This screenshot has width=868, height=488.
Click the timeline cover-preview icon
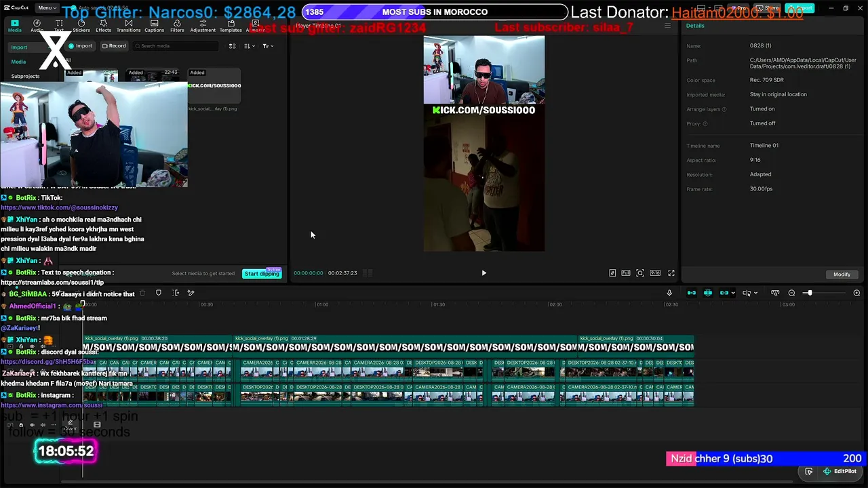click(775, 293)
